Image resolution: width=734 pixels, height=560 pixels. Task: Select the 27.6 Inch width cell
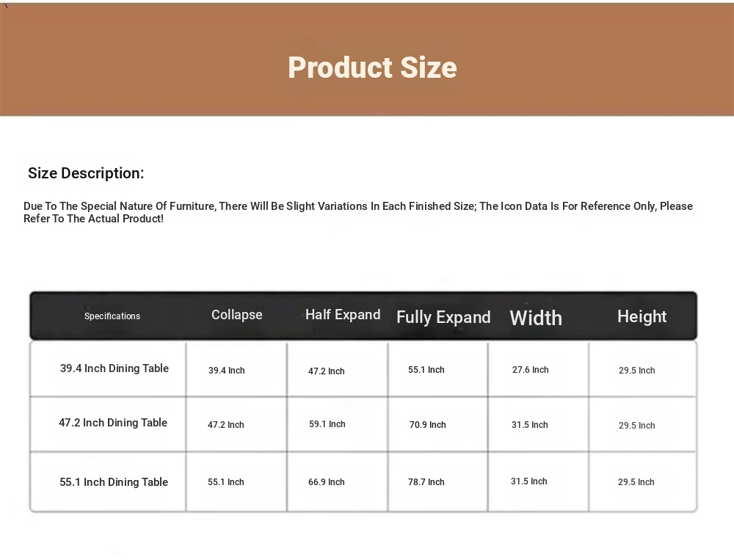(x=531, y=370)
